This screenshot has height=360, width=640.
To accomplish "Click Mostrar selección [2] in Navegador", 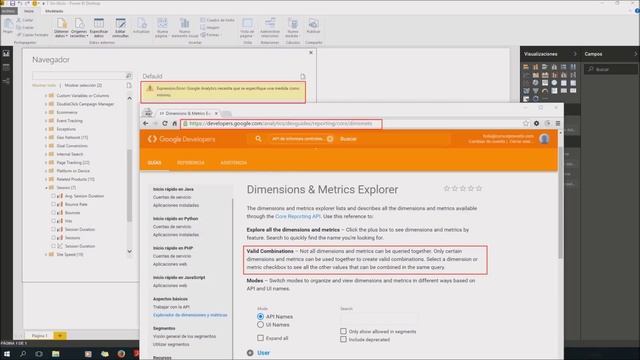I will (83, 85).
